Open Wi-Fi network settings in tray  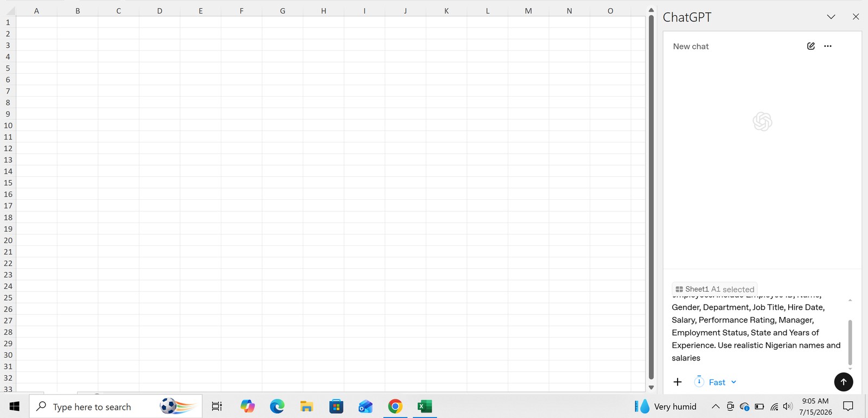[774, 406]
